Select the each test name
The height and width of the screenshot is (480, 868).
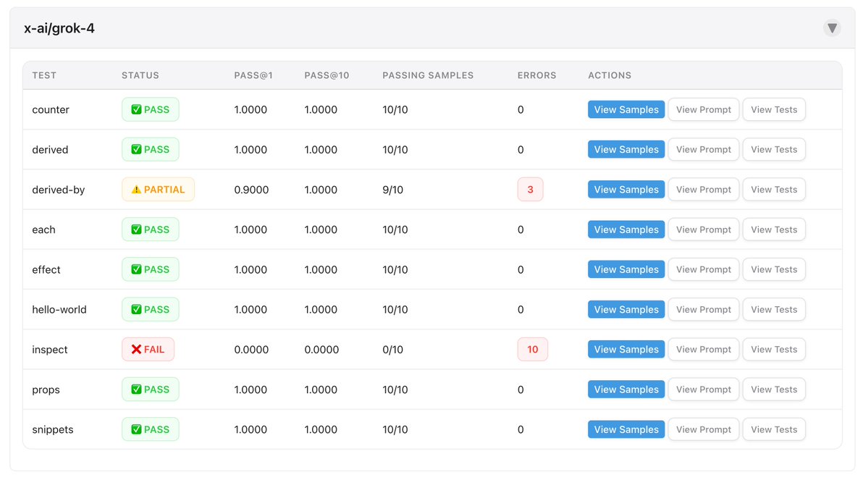point(43,230)
